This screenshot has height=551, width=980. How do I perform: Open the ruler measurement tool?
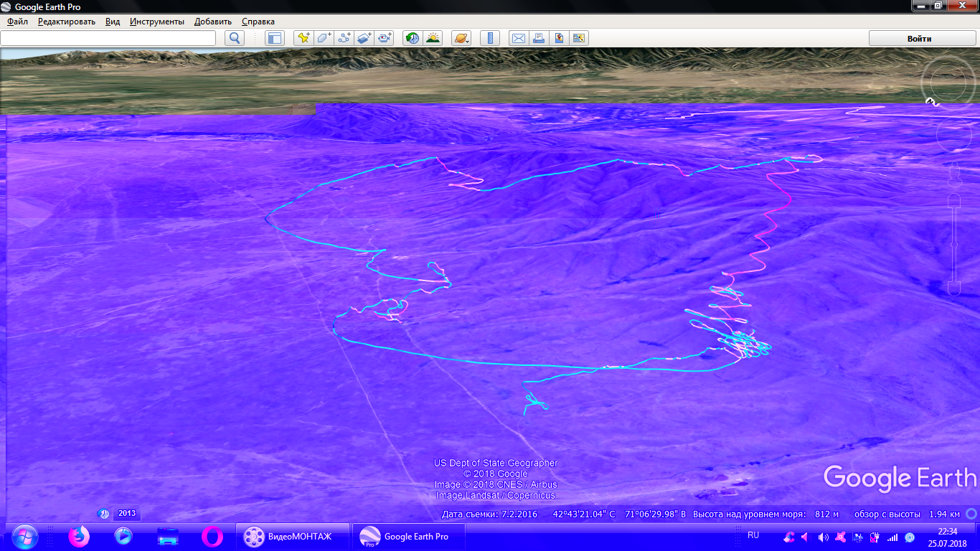491,38
